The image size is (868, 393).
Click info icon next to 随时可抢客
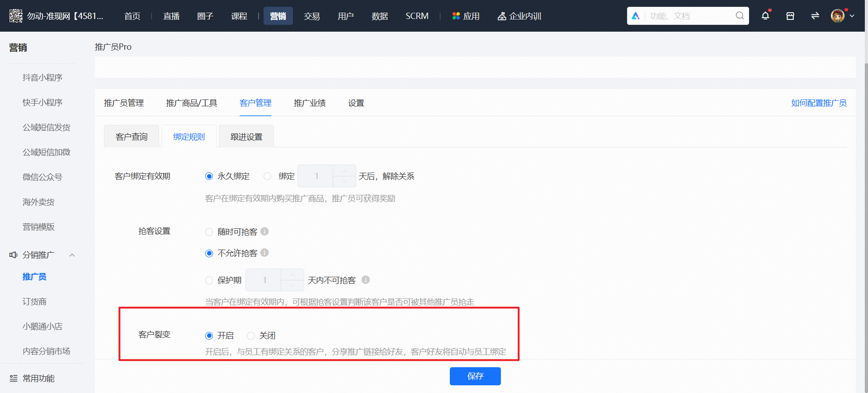click(264, 232)
